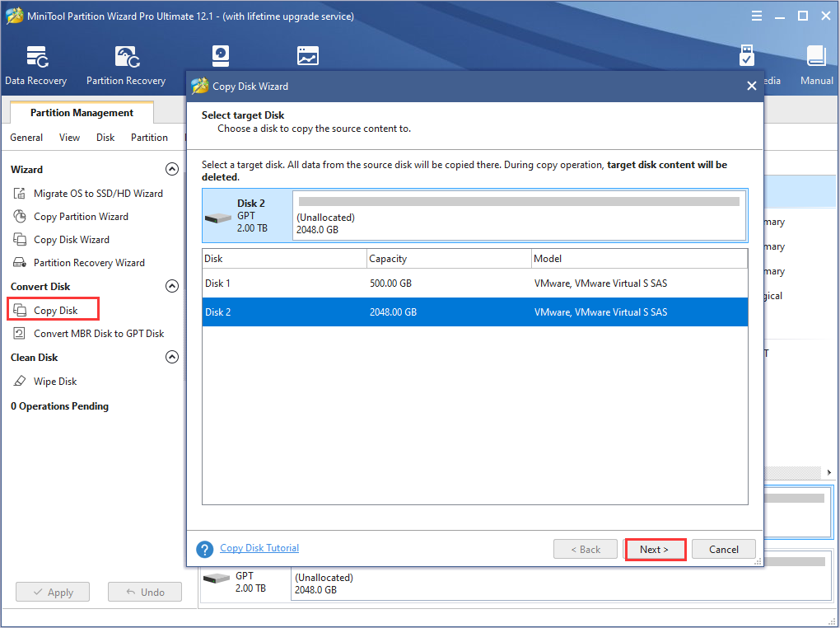This screenshot has height=628, width=840.
Task: Click Disk 1 VMware Virtual S SAS model cell
Action: pyautogui.click(x=600, y=284)
